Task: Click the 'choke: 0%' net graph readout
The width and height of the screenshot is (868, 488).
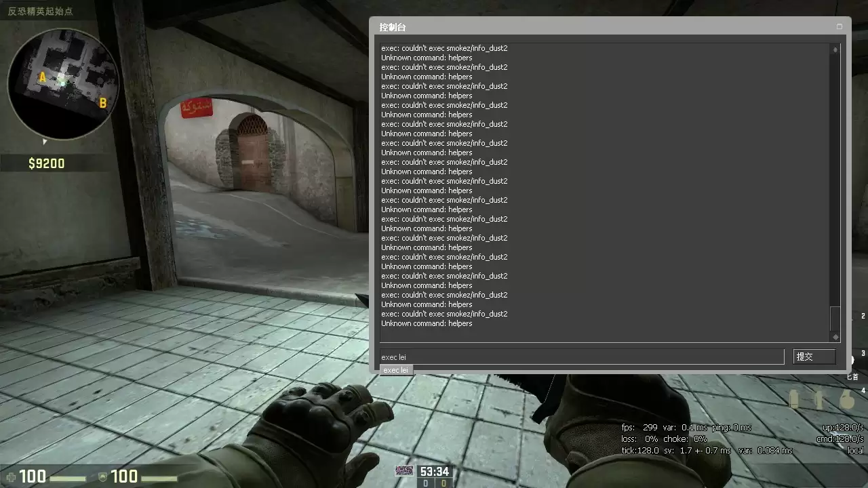Action: [685, 439]
